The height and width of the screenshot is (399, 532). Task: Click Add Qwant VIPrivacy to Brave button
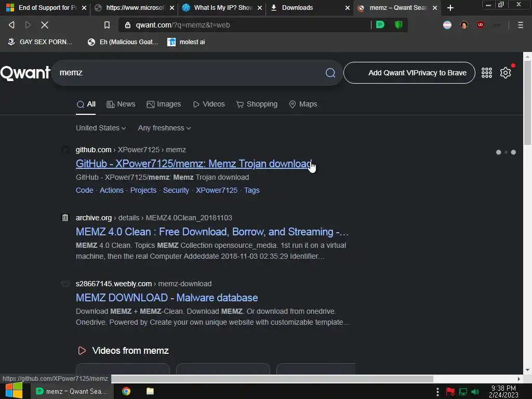pos(409,73)
